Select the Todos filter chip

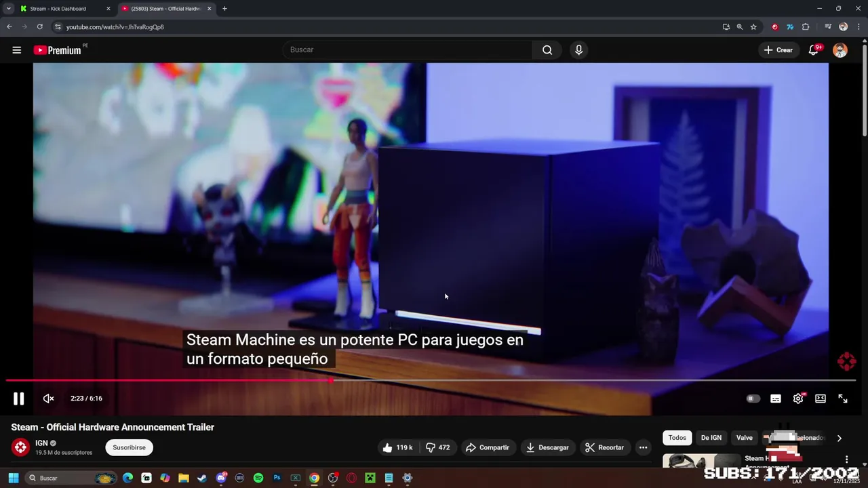(x=677, y=438)
